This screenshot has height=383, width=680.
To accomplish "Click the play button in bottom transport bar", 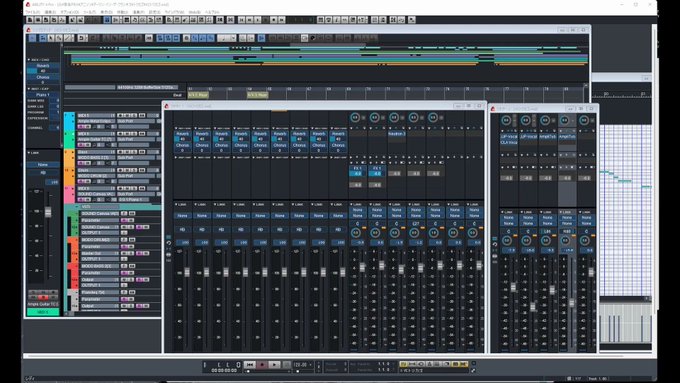I will [274, 364].
